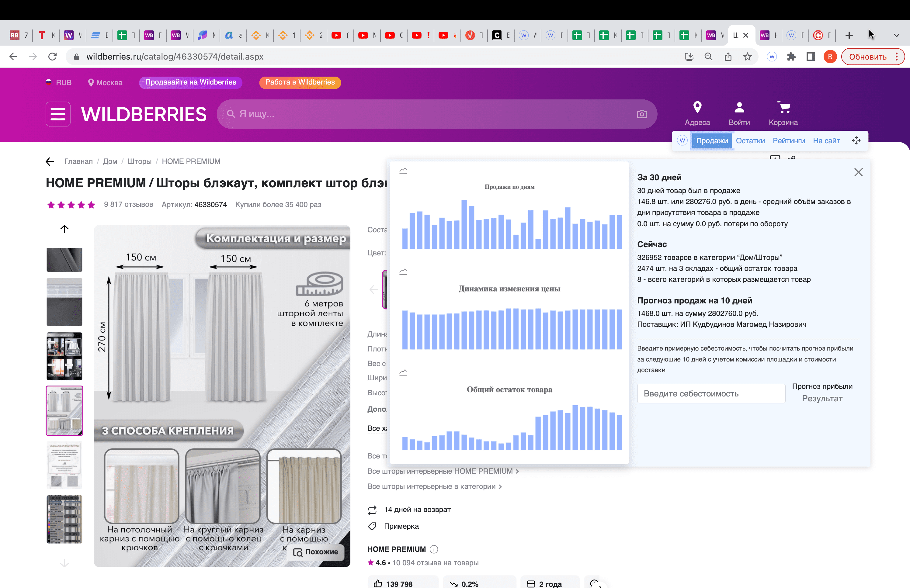Open the Wildberries hamburger menu
Image resolution: width=910 pixels, height=588 pixels.
(58, 114)
